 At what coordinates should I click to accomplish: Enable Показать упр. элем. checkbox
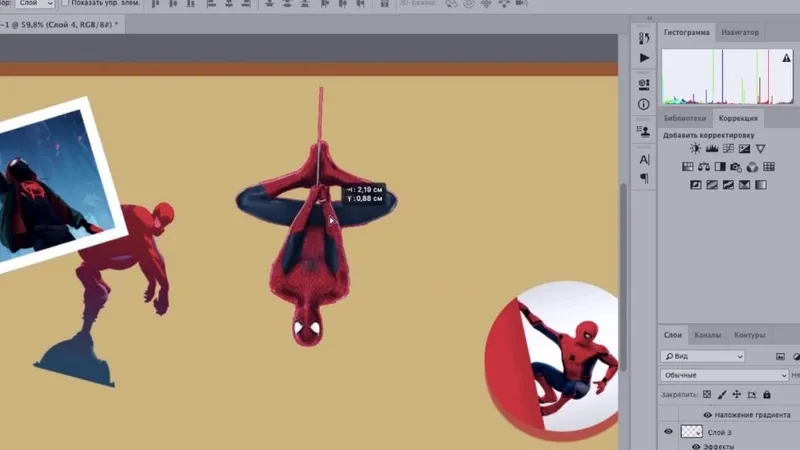[65, 3]
